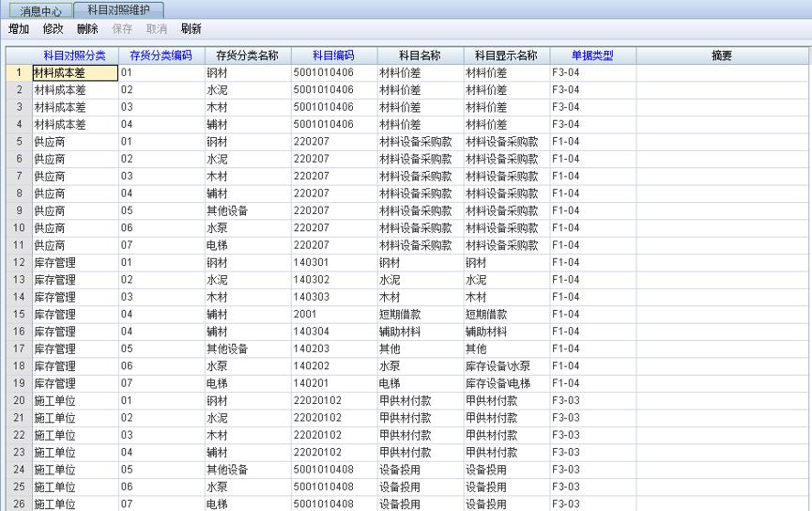Viewport: 812px width, 511px height.
Task: Click F1-04 type in row 7
Action: (x=592, y=177)
